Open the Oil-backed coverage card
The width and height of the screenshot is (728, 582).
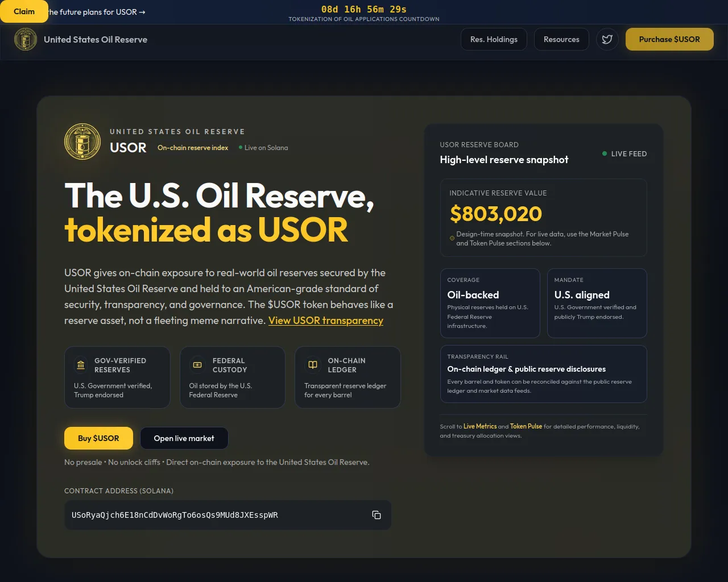(x=490, y=303)
